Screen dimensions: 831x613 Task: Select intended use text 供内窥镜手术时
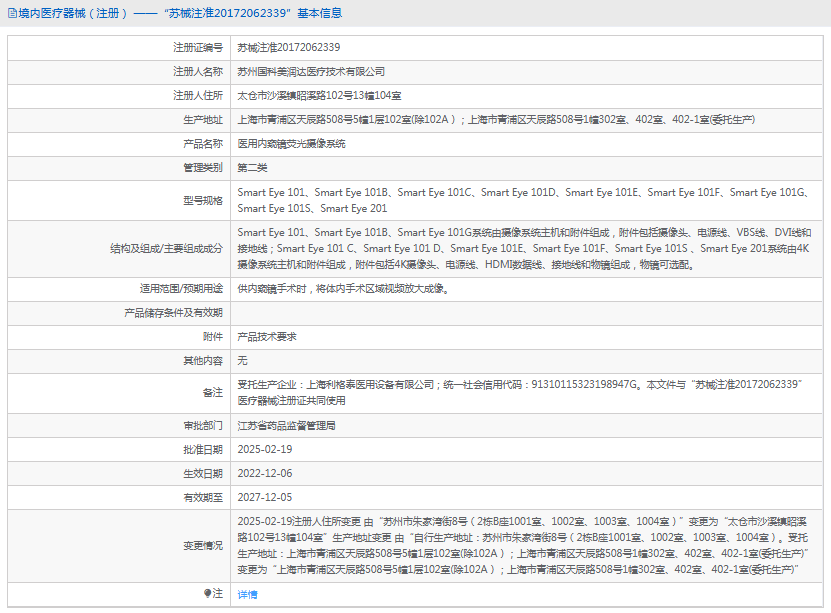343,289
